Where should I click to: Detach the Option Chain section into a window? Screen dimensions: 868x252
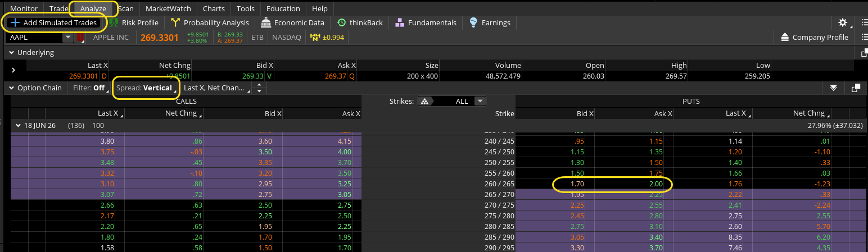coord(856,88)
